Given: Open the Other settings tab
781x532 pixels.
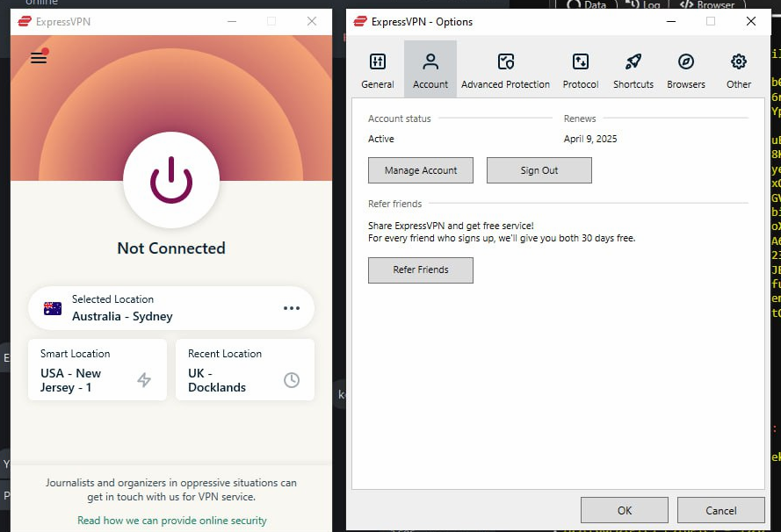Looking at the screenshot, I should coord(739,70).
